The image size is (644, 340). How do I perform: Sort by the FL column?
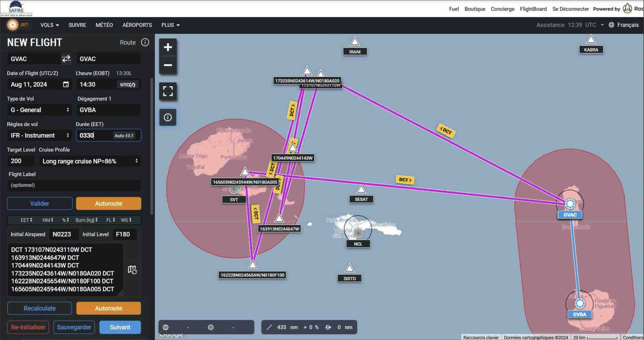click(x=111, y=220)
